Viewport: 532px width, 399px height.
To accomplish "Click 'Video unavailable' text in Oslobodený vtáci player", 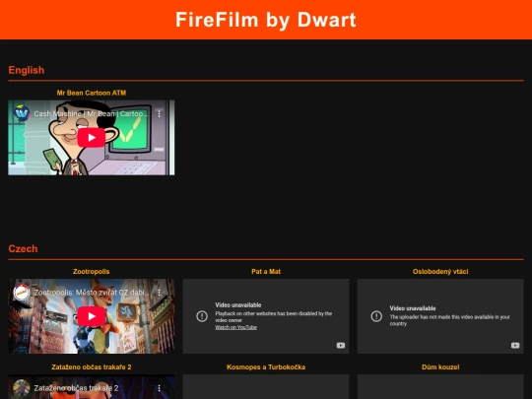I will click(x=413, y=308).
